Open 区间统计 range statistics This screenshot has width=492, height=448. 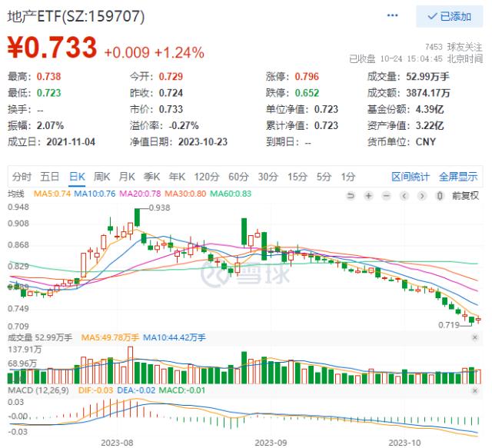410,177
